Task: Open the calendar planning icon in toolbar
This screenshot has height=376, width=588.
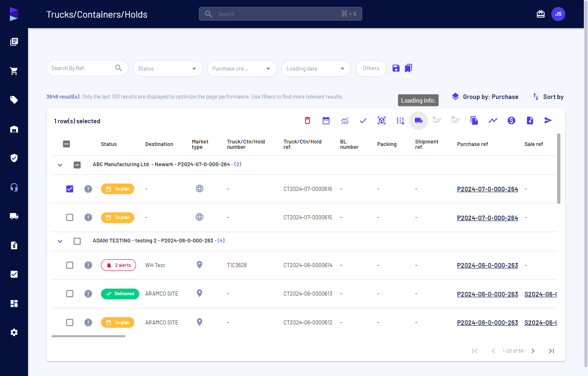Action: click(326, 120)
